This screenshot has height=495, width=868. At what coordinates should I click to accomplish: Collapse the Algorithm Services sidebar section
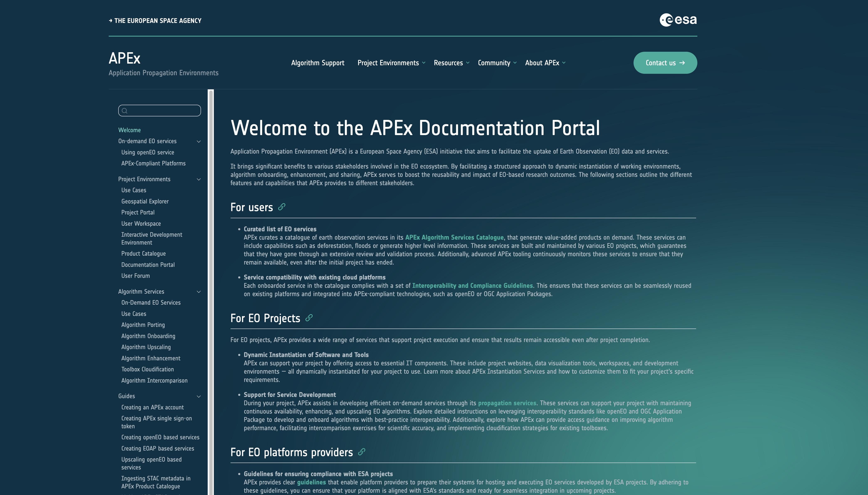199,292
